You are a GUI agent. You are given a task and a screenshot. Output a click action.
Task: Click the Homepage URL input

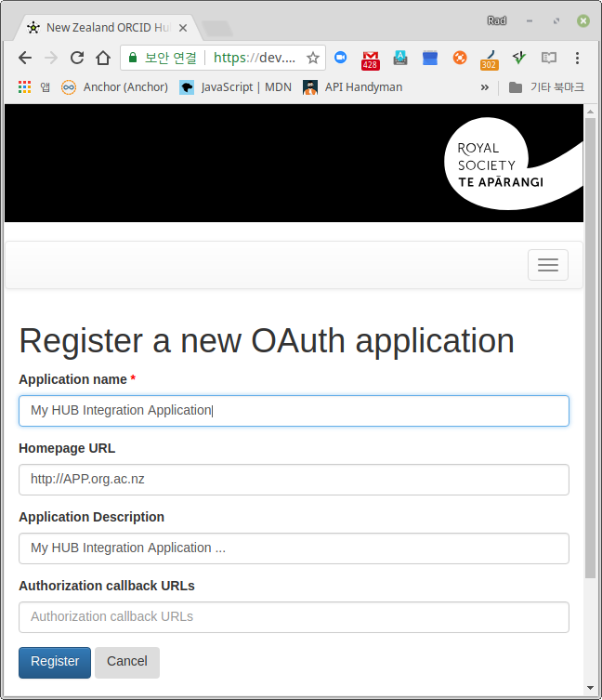pos(294,480)
